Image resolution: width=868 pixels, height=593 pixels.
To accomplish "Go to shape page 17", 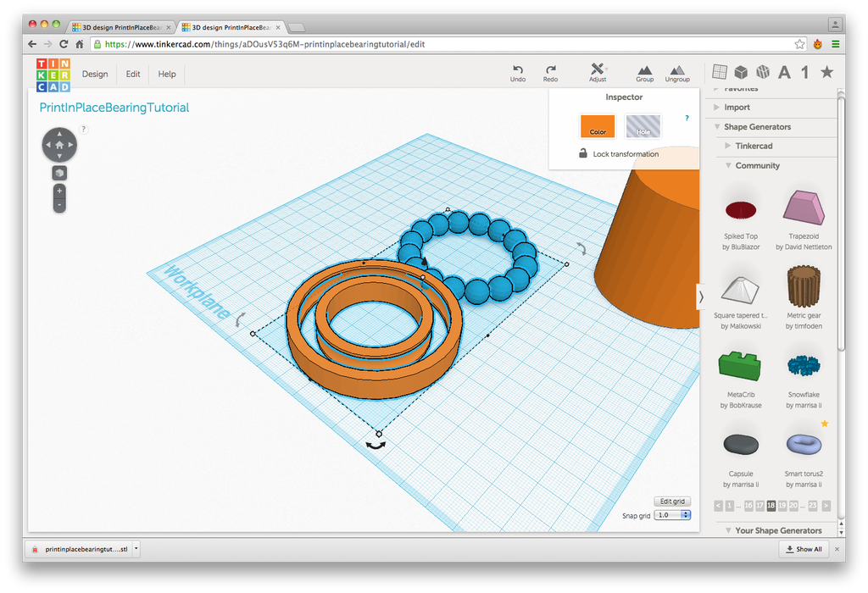I will tap(759, 505).
